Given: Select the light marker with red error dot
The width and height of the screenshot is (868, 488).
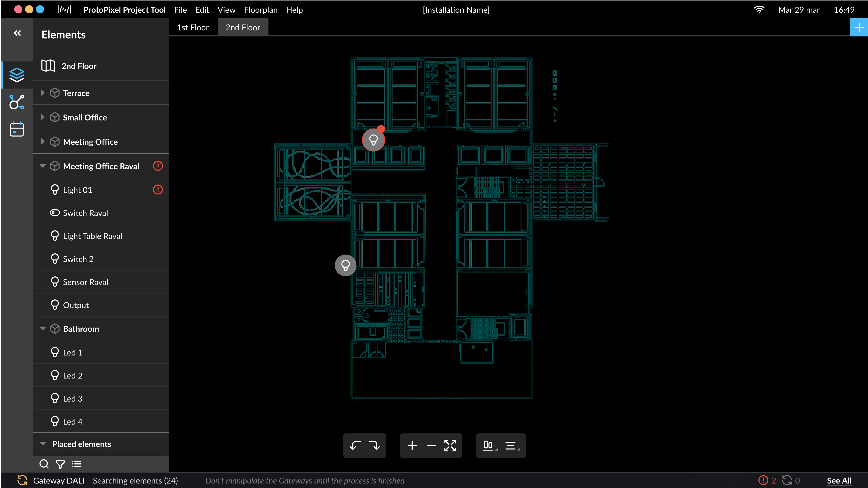Looking at the screenshot, I should pos(373,140).
